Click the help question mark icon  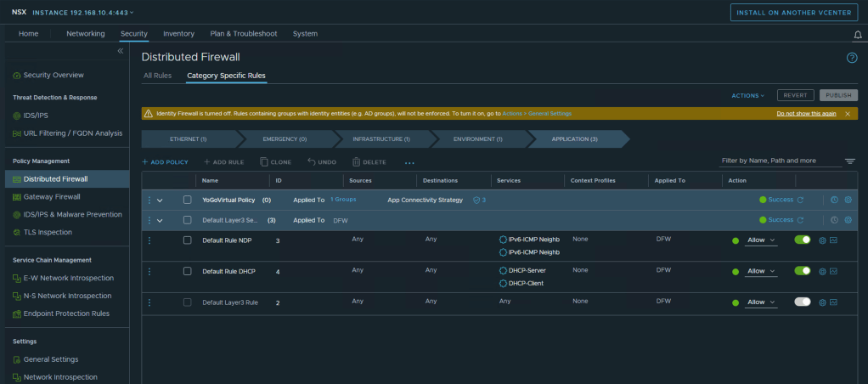click(852, 58)
